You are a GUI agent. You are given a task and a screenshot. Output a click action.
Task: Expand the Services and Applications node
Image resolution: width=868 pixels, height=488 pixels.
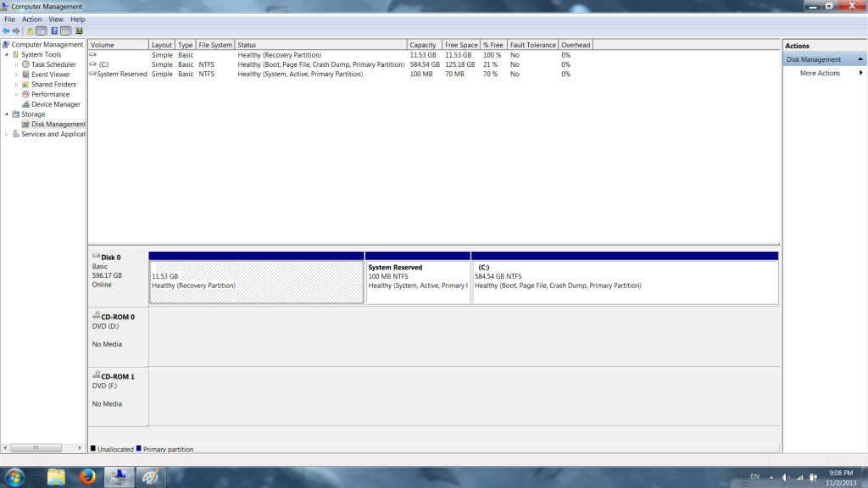7,134
